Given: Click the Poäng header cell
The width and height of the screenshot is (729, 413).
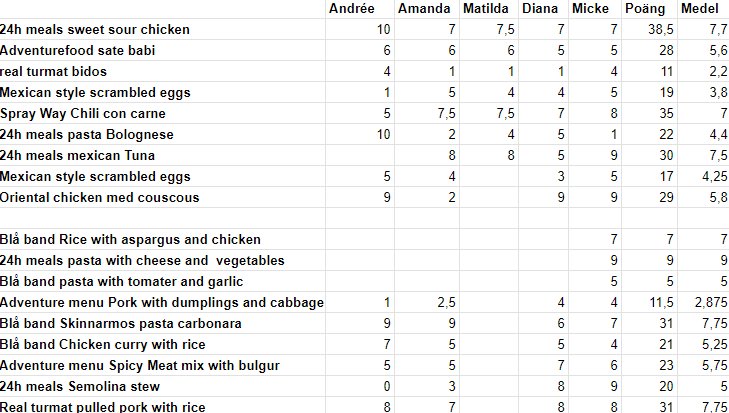Looking at the screenshot, I should (x=649, y=9).
